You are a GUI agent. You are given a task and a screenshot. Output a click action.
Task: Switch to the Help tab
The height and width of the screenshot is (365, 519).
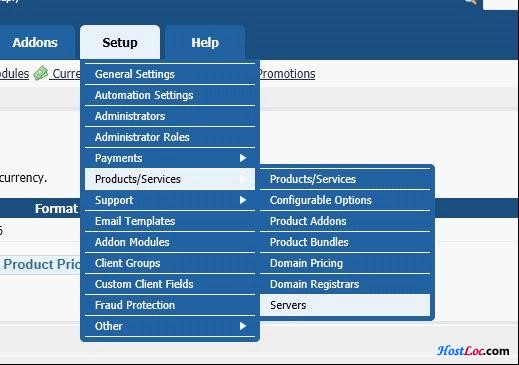click(x=205, y=42)
